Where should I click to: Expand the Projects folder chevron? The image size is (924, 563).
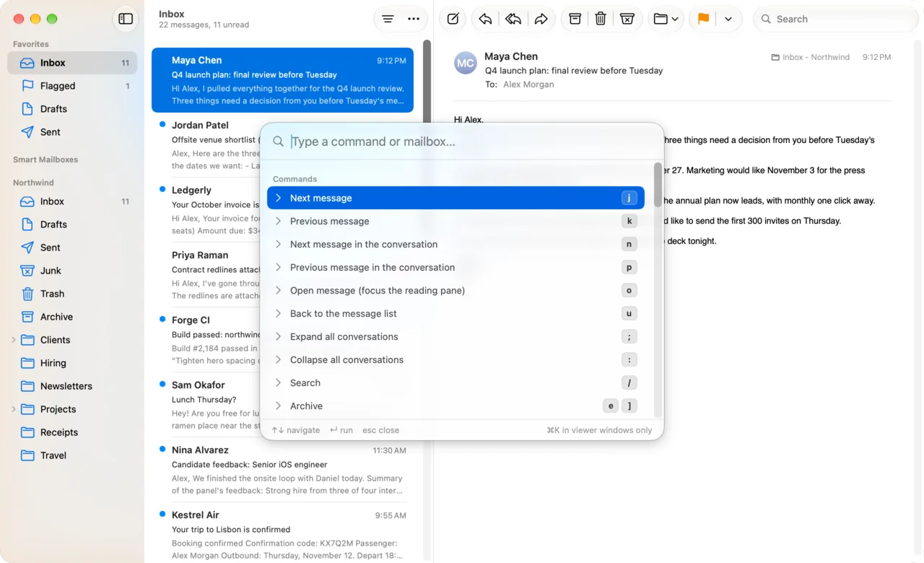click(x=13, y=409)
